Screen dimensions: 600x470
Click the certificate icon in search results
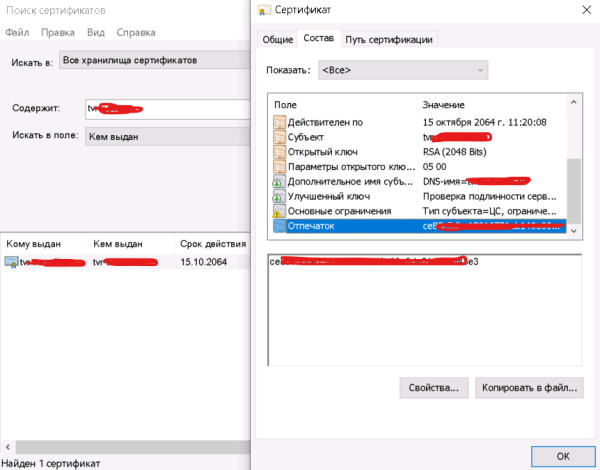(11, 262)
